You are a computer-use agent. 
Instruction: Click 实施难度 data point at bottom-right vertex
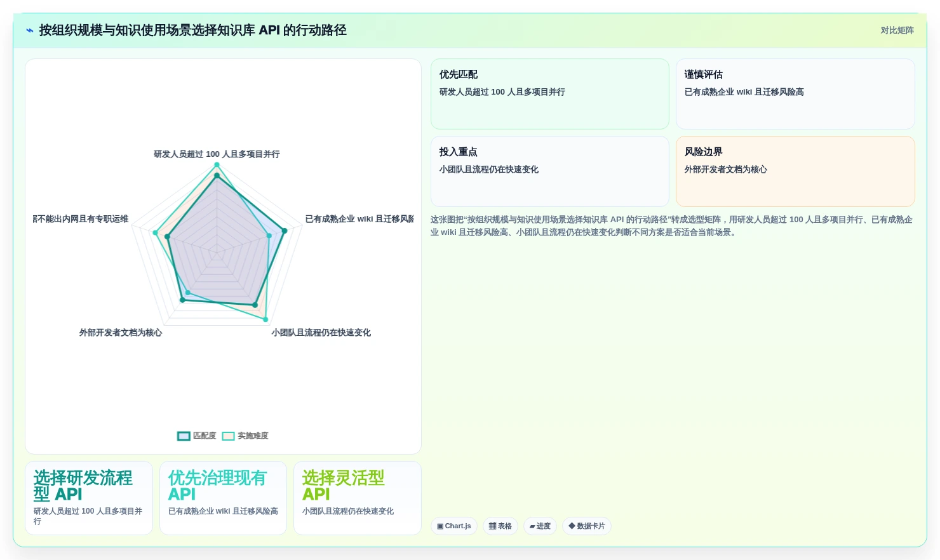point(265,319)
